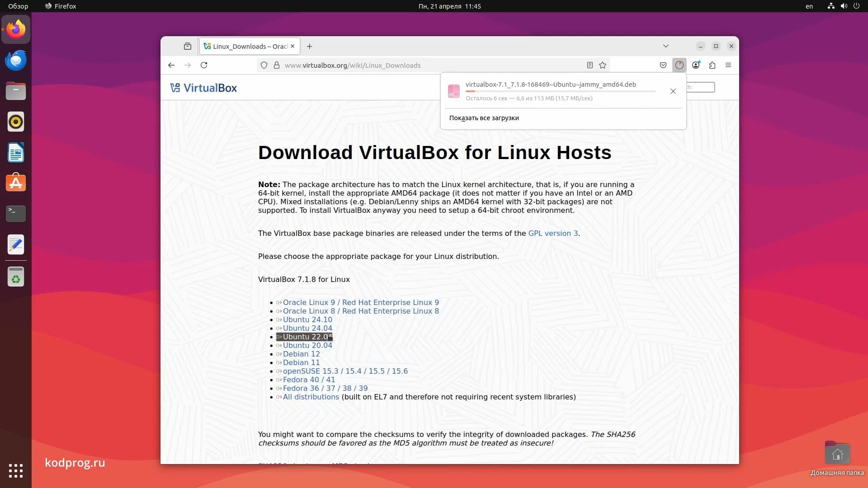868x488 pixels.
Task: Open the Files manager dock icon
Action: click(x=16, y=91)
